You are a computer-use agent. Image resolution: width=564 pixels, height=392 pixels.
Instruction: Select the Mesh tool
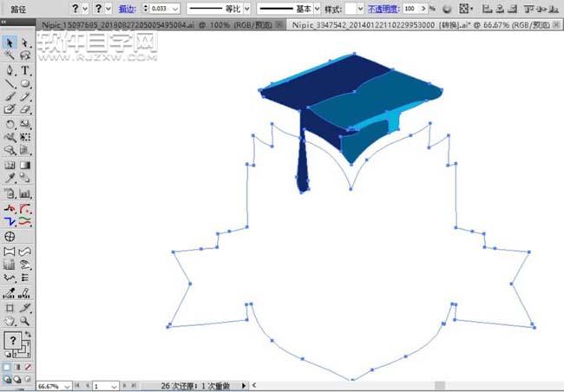(10, 165)
